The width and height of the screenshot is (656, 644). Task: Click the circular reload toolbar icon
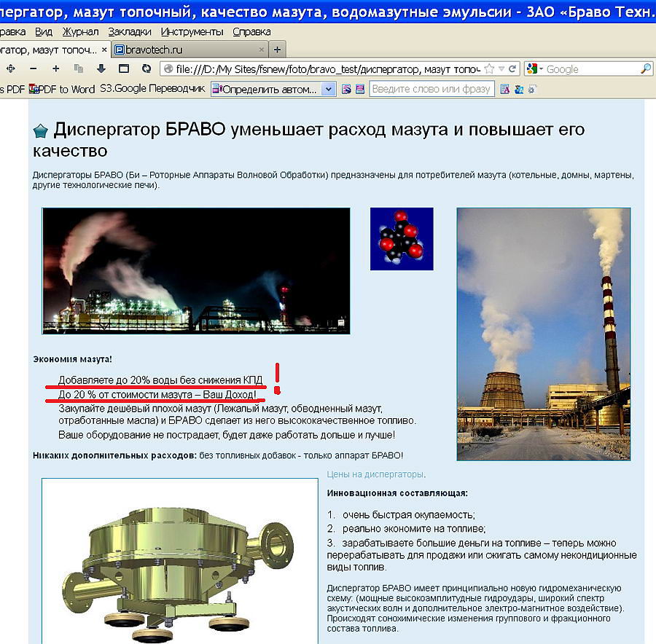coord(147,68)
